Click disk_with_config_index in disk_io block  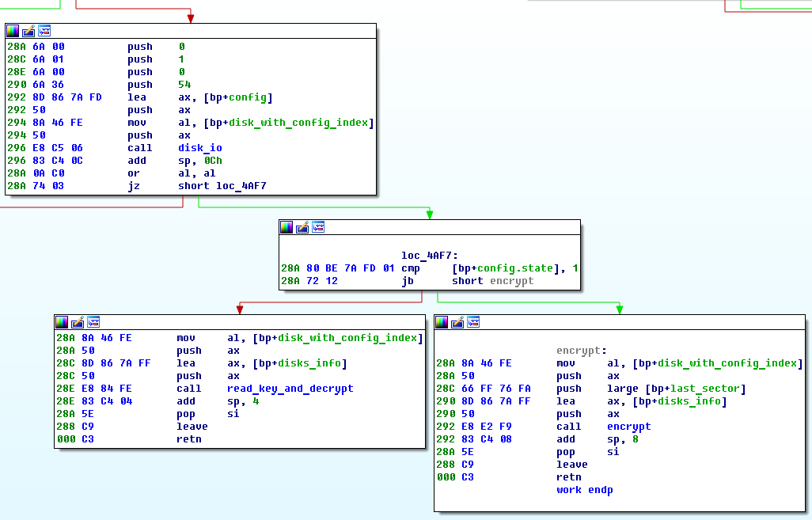[298, 123]
